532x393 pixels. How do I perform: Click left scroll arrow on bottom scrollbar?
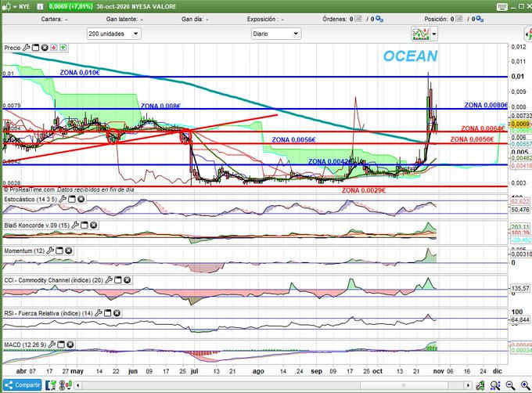[78, 385]
